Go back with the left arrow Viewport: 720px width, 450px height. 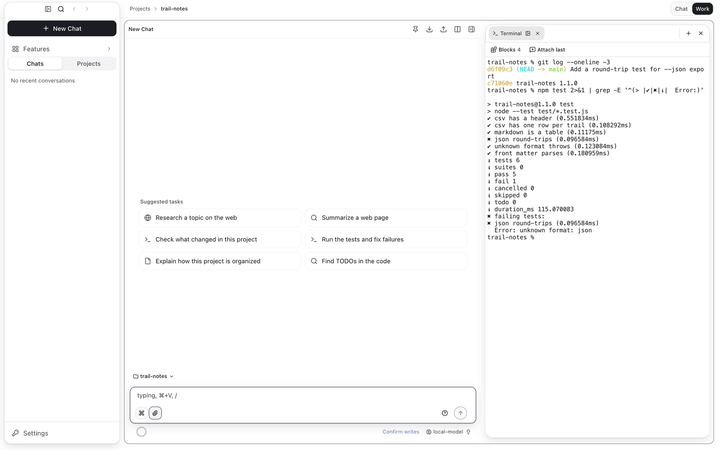pyautogui.click(x=74, y=9)
